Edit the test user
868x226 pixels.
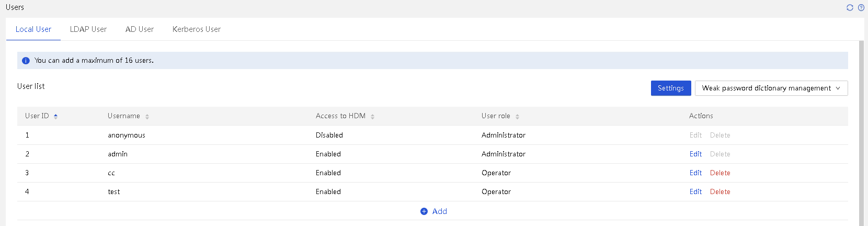pyautogui.click(x=695, y=191)
